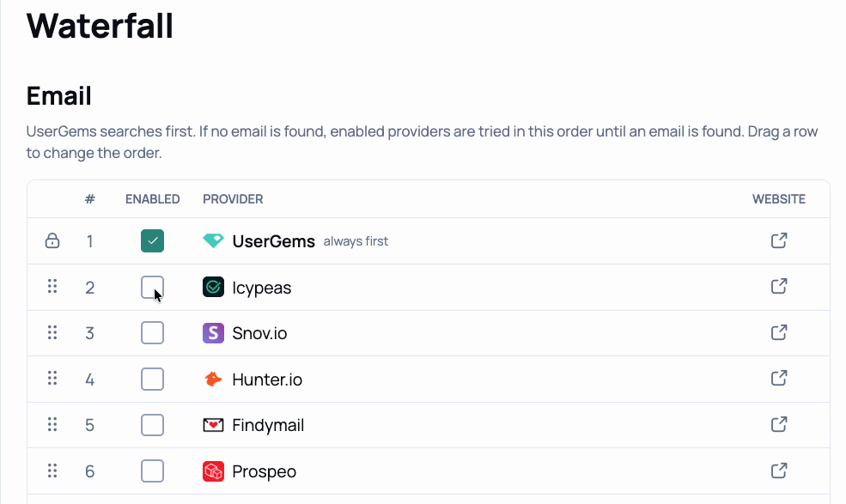Open the Prospeo external website icon
The height and width of the screenshot is (504, 846).
click(x=778, y=471)
